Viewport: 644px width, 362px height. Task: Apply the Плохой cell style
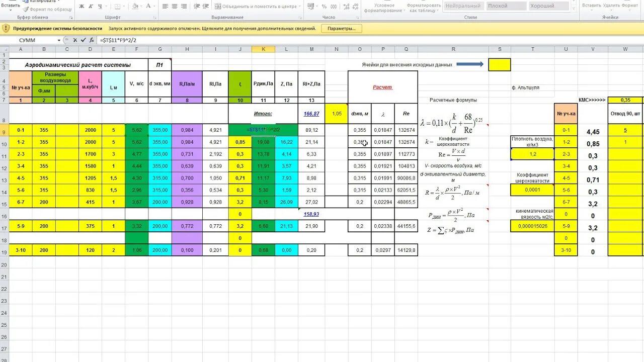[x=505, y=6]
